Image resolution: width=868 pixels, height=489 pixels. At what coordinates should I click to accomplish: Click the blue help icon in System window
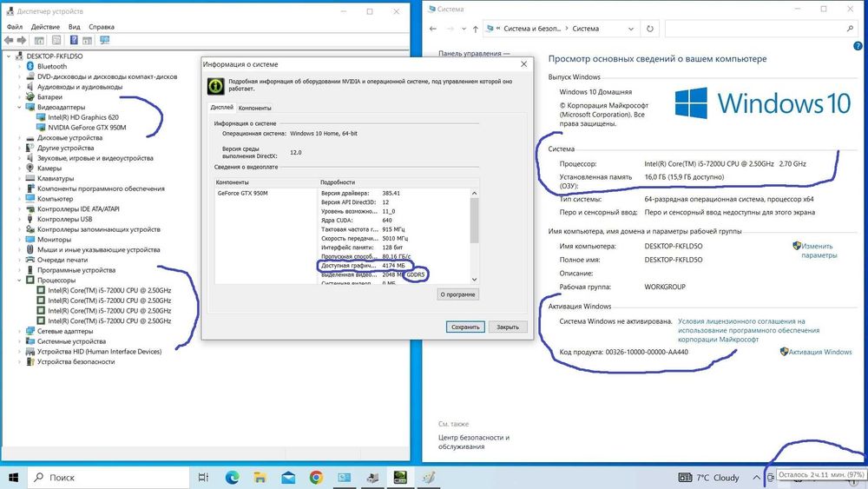[x=858, y=47]
